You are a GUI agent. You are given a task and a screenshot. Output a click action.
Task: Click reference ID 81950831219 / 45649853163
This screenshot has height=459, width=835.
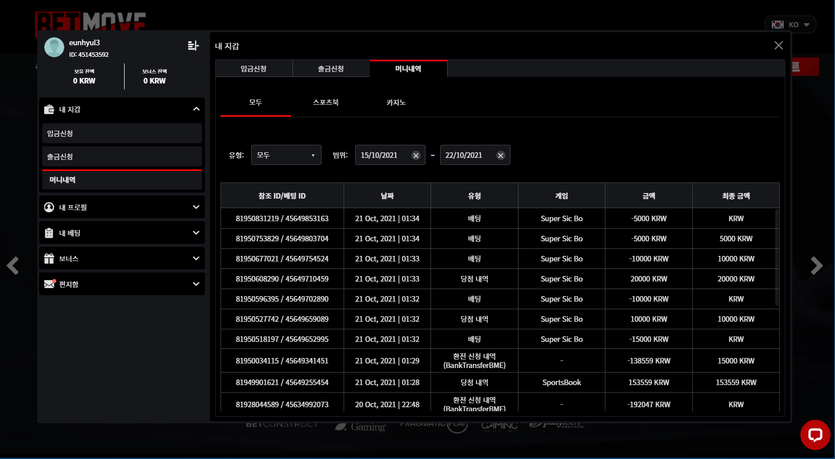click(282, 218)
